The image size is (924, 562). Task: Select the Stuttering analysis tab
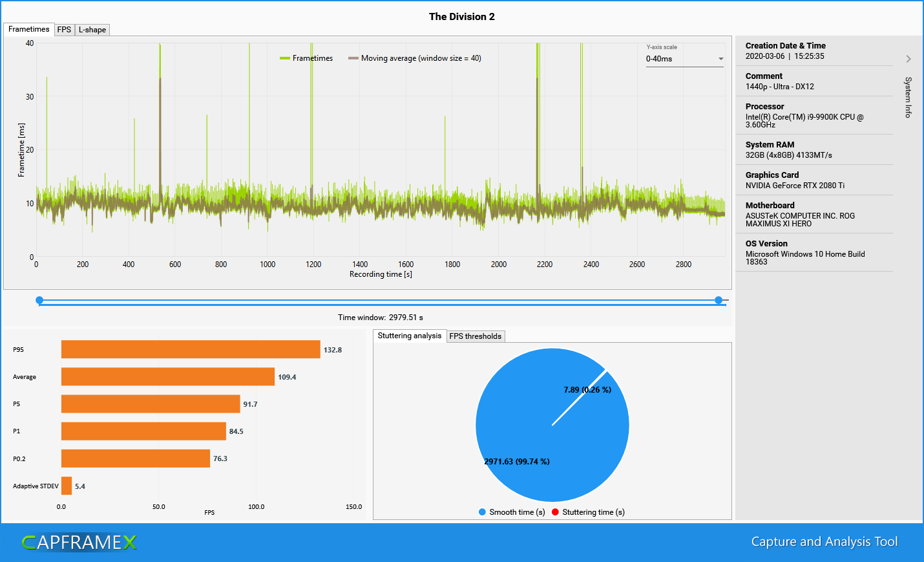[x=409, y=336]
